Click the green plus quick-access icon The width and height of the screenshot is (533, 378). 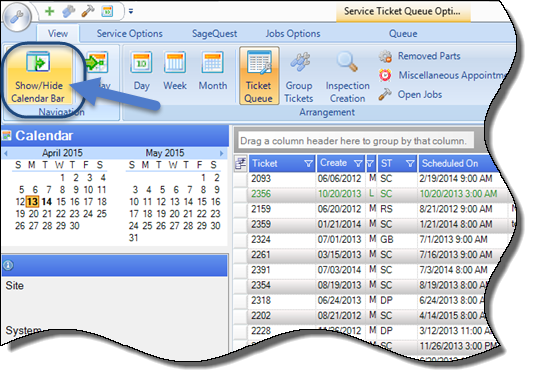50,11
